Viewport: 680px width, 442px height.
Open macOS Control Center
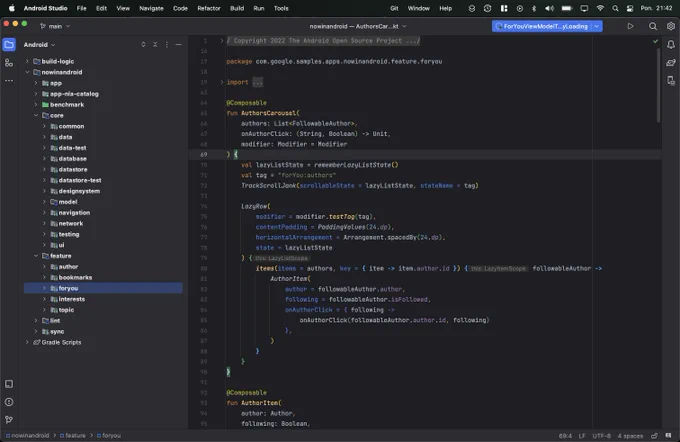pyautogui.click(x=630, y=8)
